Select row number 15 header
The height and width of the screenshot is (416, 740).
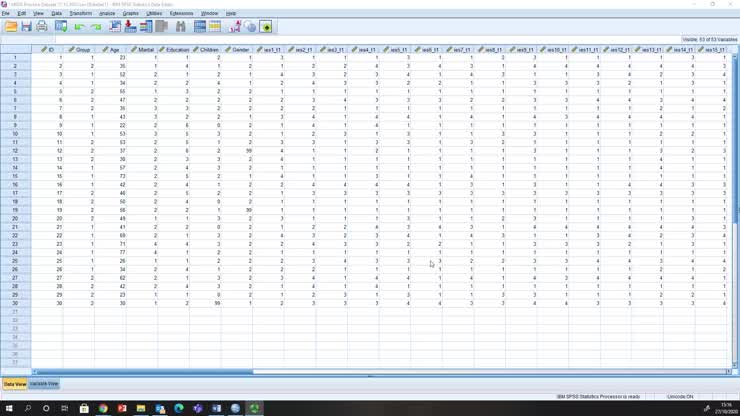tap(15, 176)
